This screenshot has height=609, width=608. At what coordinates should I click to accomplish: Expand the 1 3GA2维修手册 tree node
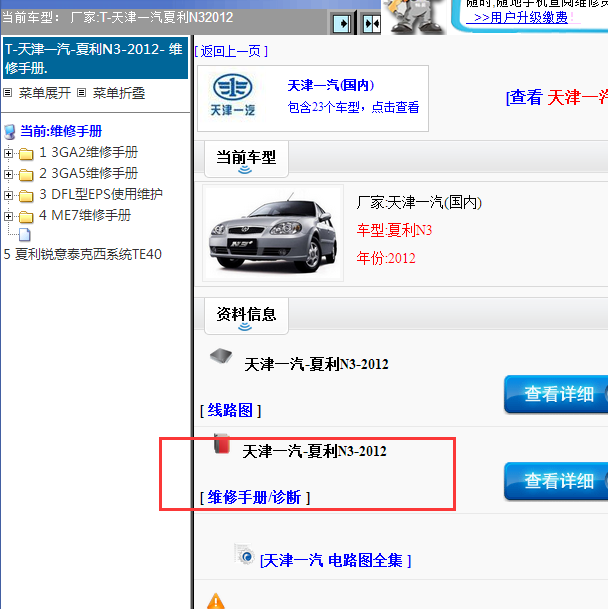8,153
